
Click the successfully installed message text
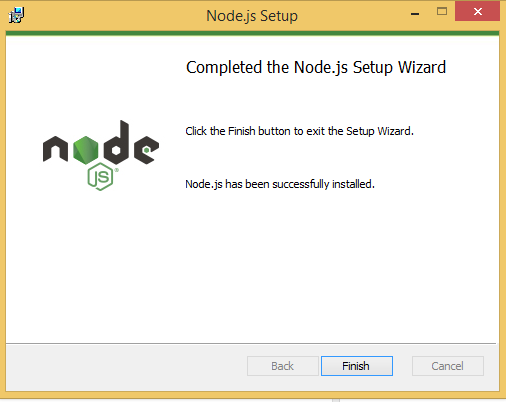point(280,184)
